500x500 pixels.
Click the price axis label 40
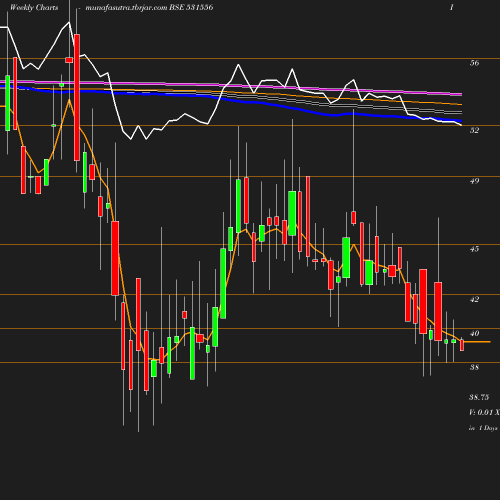click(474, 333)
